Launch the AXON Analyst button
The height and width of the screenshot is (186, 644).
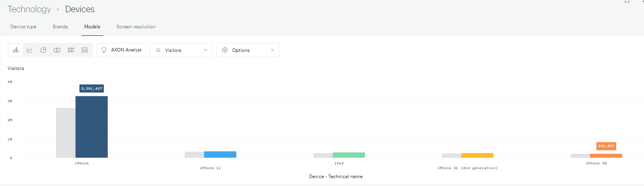121,50
